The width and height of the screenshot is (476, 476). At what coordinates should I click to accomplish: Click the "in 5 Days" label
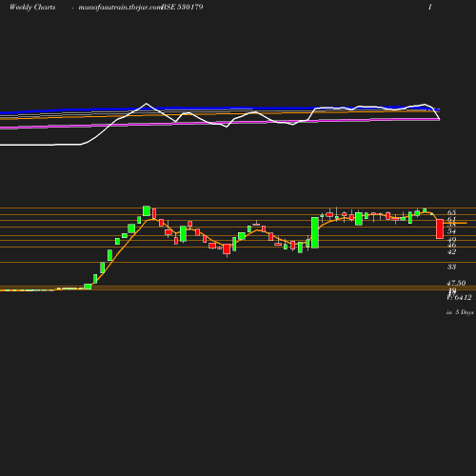[460, 312]
